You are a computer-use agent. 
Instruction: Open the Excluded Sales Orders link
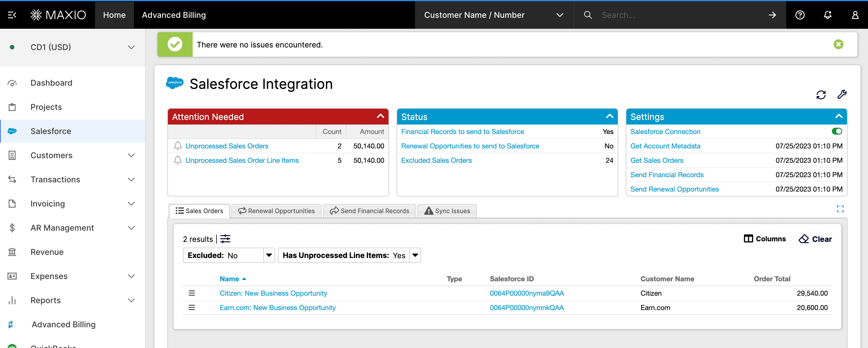point(436,160)
